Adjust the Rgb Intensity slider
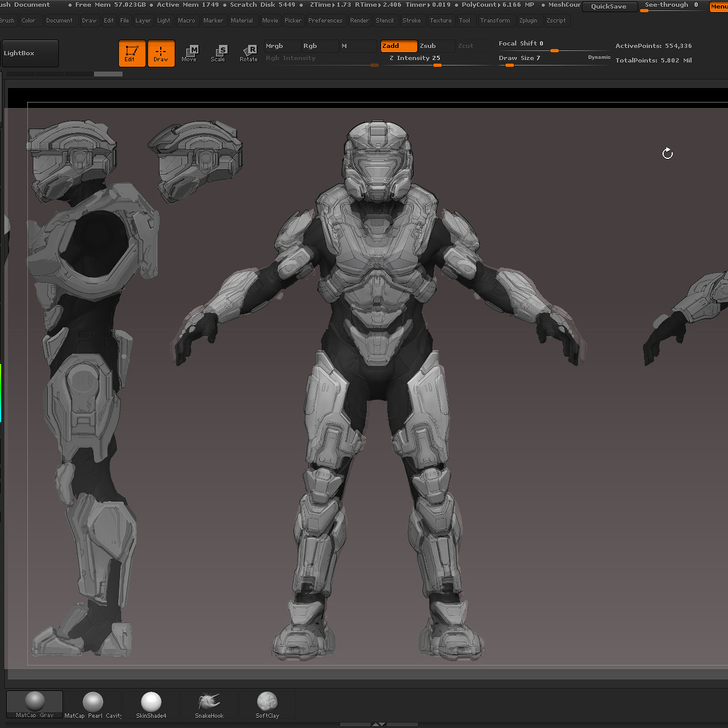The image size is (728, 728). tap(322, 61)
